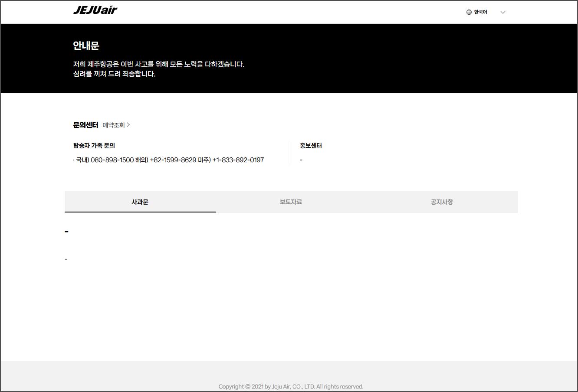The image size is (578, 392).
Task: Click the arrow next to 예약조회
Action: click(128, 125)
